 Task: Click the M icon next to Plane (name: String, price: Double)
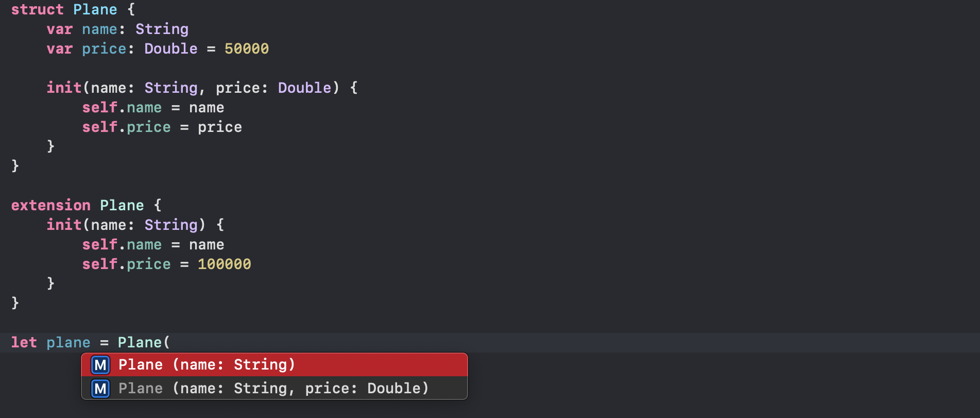(100, 388)
